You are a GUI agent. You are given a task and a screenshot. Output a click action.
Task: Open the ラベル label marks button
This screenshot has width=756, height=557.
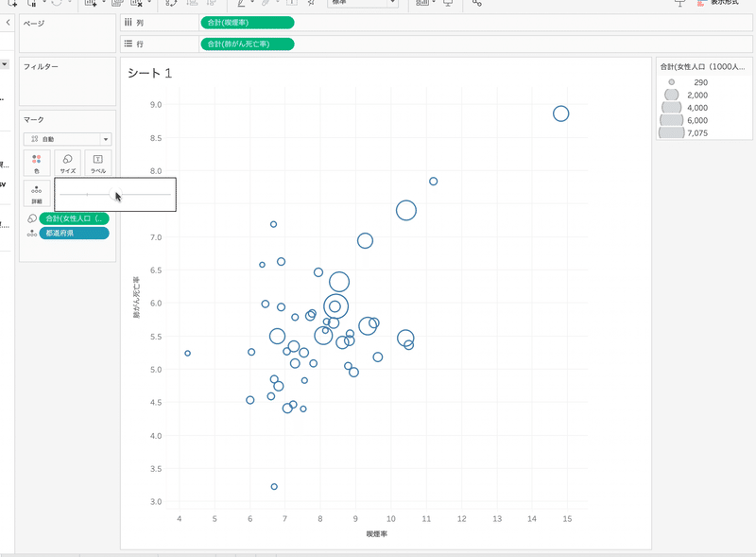point(98,164)
